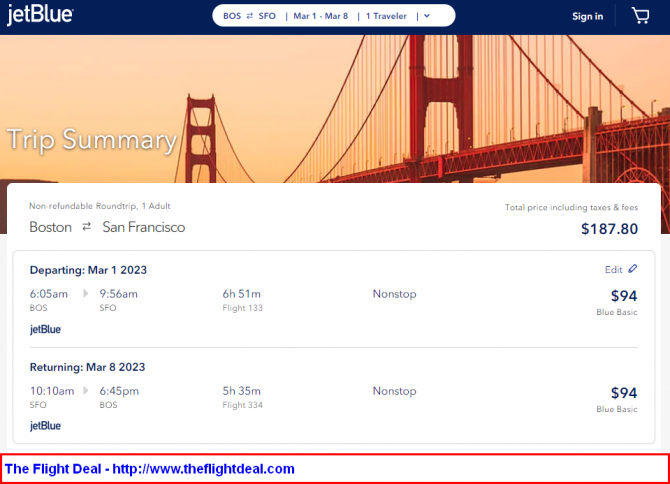Click 9:56am arrival time
The height and width of the screenshot is (484, 670).
point(118,293)
